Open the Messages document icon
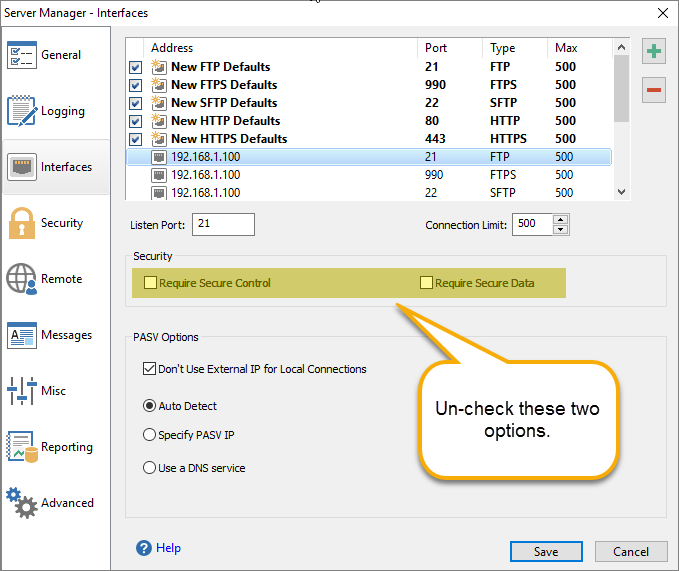679x571 pixels. [x=22, y=335]
